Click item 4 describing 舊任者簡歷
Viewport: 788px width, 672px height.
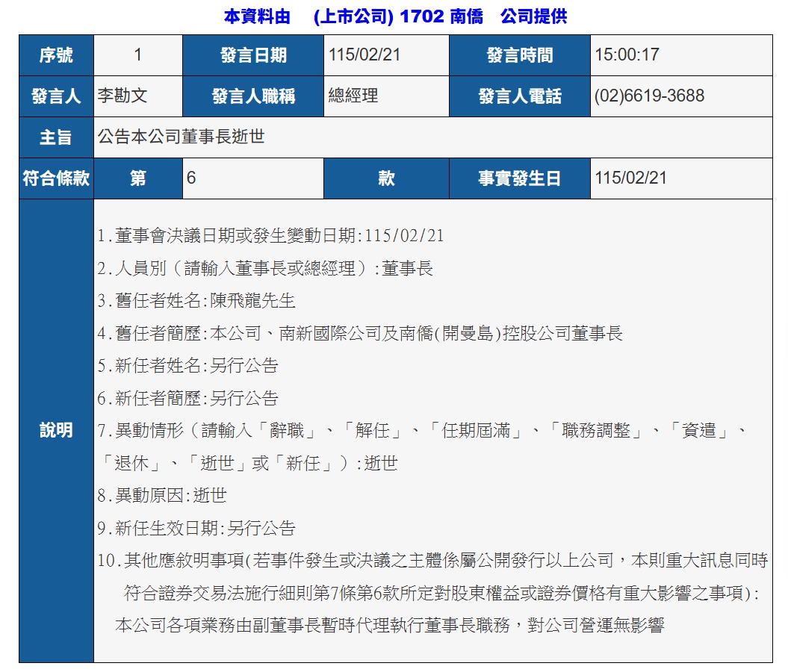360,334
